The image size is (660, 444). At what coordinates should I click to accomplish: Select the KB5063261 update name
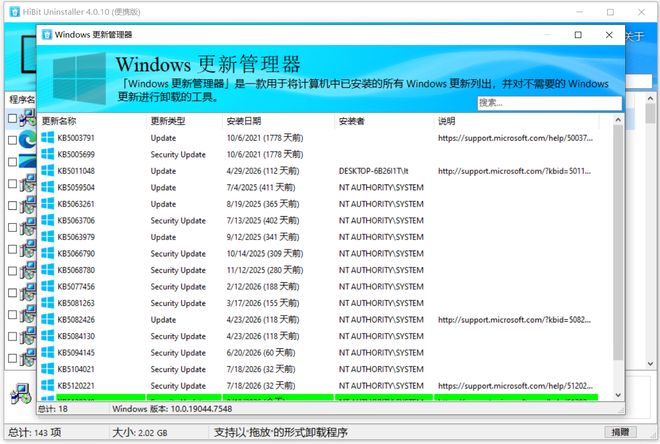pyautogui.click(x=76, y=204)
